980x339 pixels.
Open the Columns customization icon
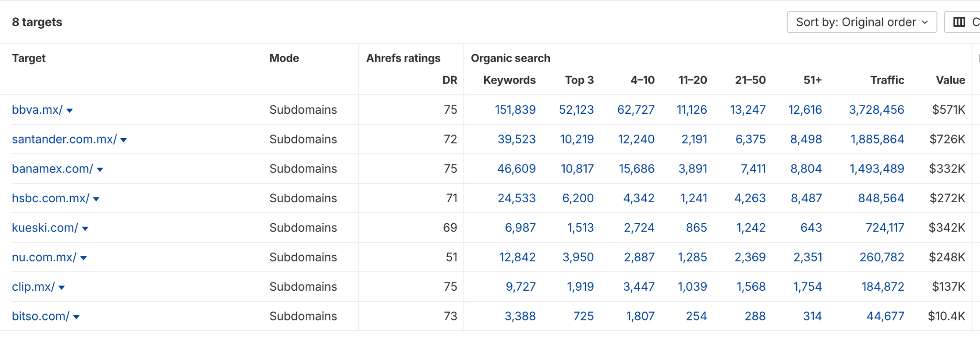(x=959, y=22)
